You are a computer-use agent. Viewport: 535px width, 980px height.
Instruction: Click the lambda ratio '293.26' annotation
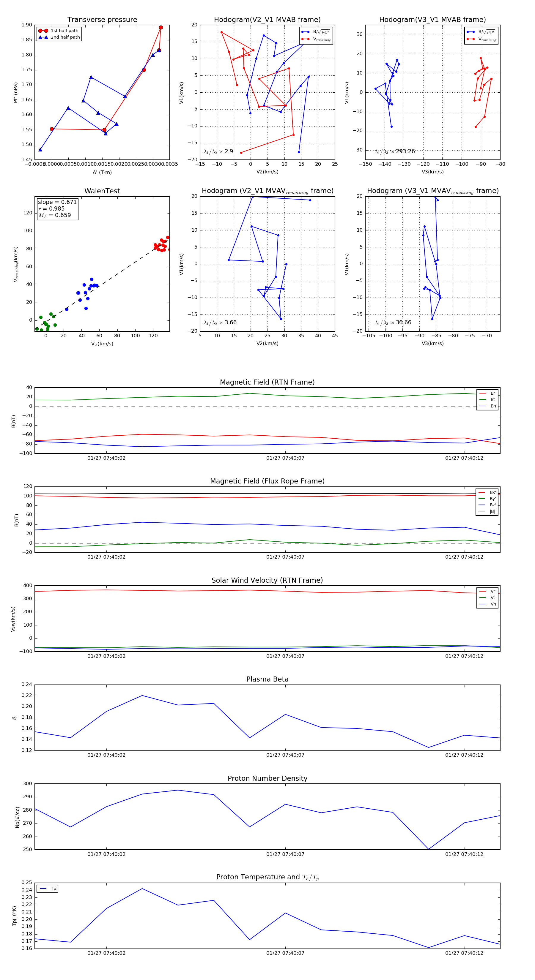[x=395, y=151]
